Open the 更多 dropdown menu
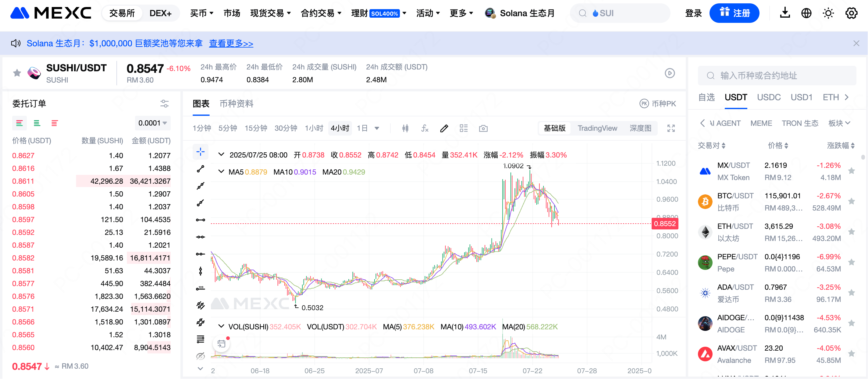 [461, 13]
